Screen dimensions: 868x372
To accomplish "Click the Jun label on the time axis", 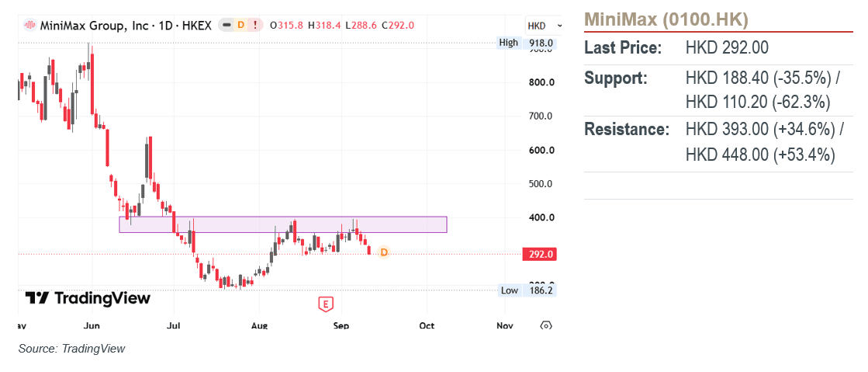I will (x=92, y=326).
